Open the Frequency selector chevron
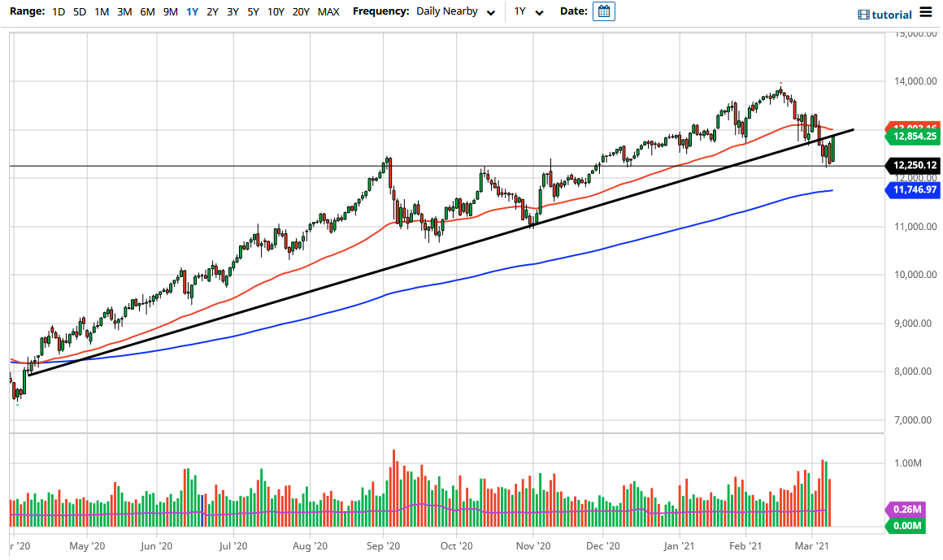 489,13
